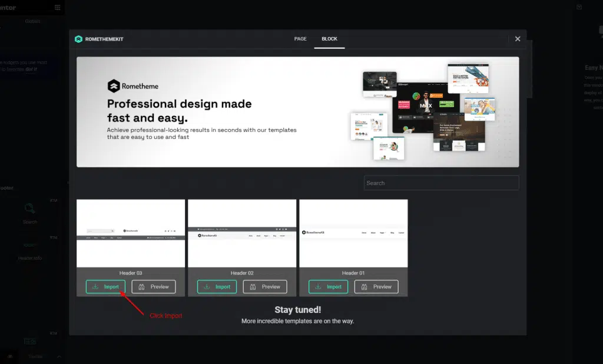Open the widgets grid icon in Elementor panel
Viewport: 603px width, 364px height.
(57, 7)
